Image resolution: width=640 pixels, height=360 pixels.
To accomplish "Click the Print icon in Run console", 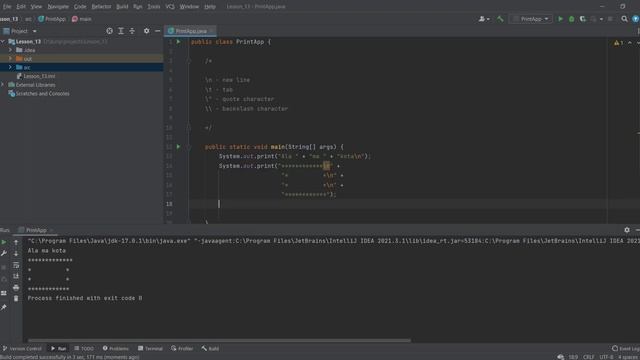I will pos(16,288).
